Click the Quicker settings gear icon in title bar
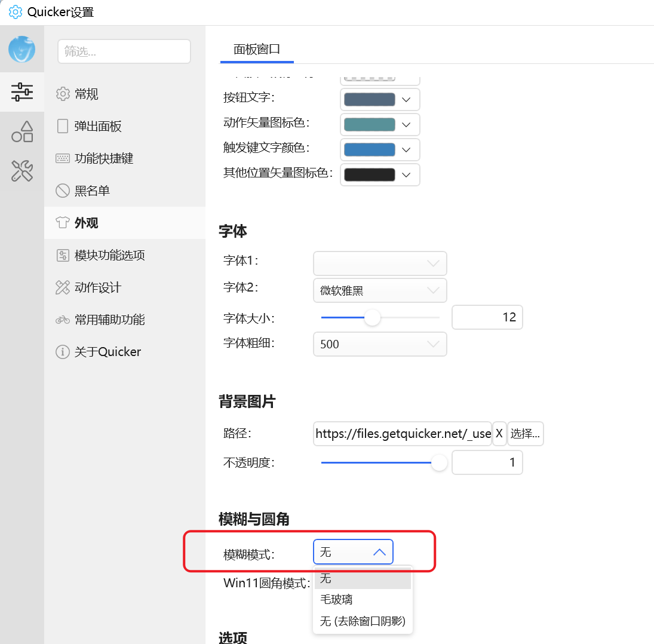The image size is (654, 644). coord(16,12)
